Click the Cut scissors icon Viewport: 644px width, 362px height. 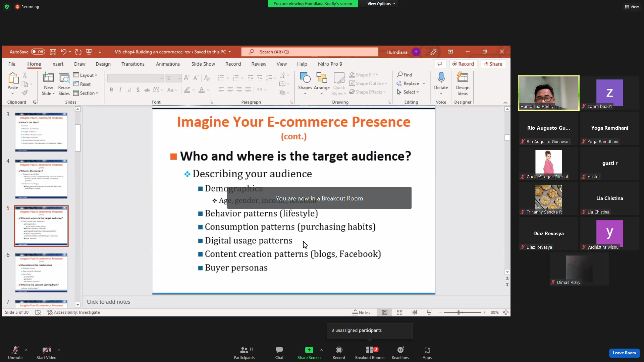coord(24,75)
